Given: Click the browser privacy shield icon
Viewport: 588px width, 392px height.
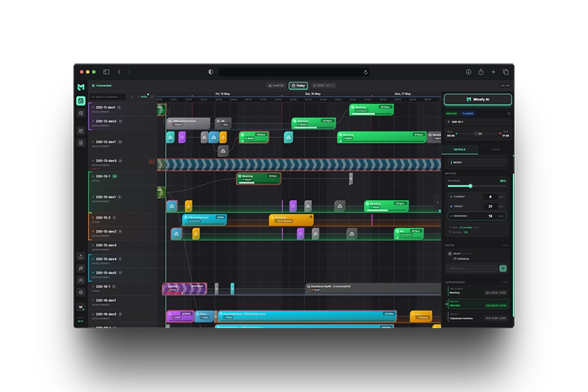Looking at the screenshot, I should click(x=211, y=72).
